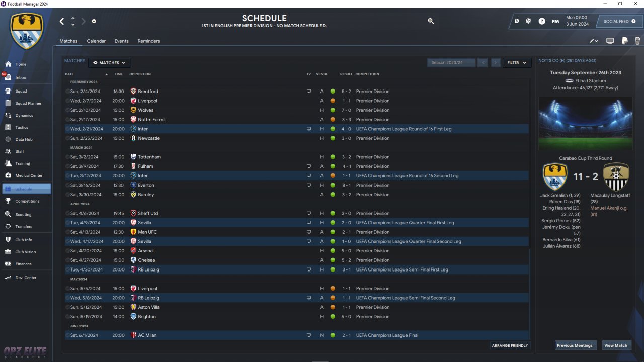Screen dimensions: 644x362
Task: Click the club crest in the top-left corner
Action: pos(27,31)
